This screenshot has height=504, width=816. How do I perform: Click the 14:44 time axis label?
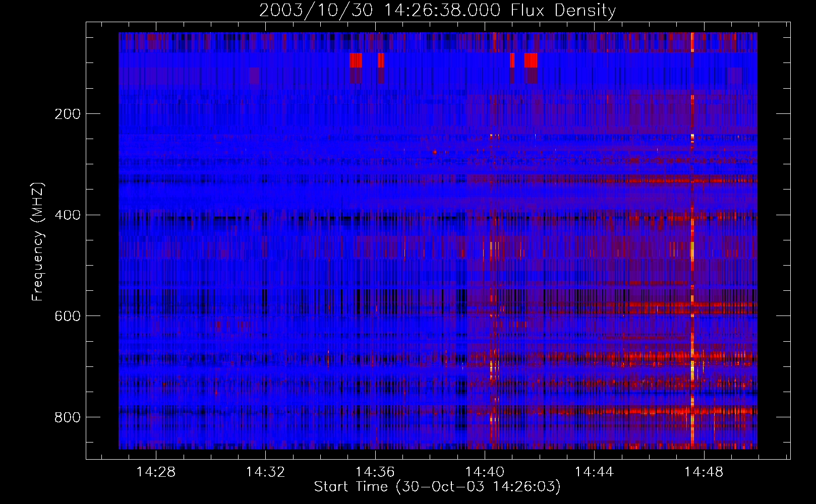tap(594, 472)
